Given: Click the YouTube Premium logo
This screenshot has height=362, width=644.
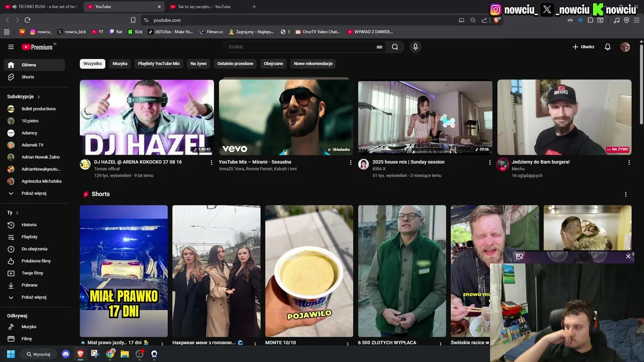Looking at the screenshot, I should point(37,47).
